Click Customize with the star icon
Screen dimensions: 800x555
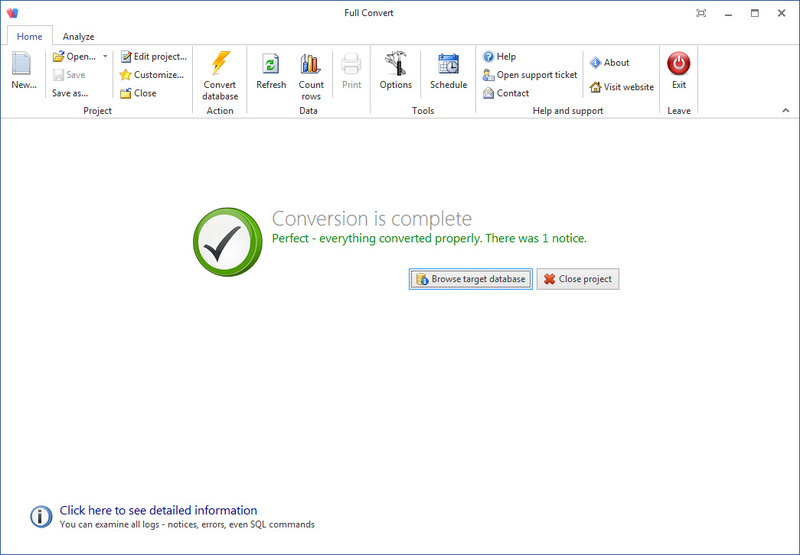pos(152,75)
